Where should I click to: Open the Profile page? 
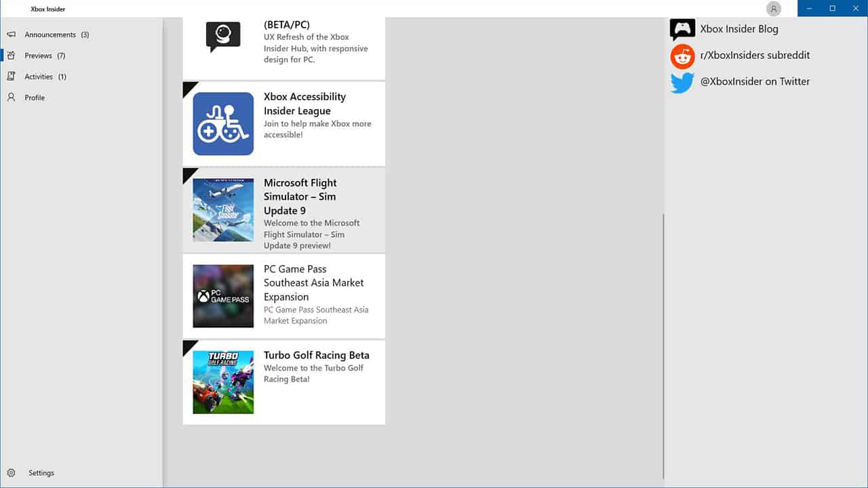81,98
